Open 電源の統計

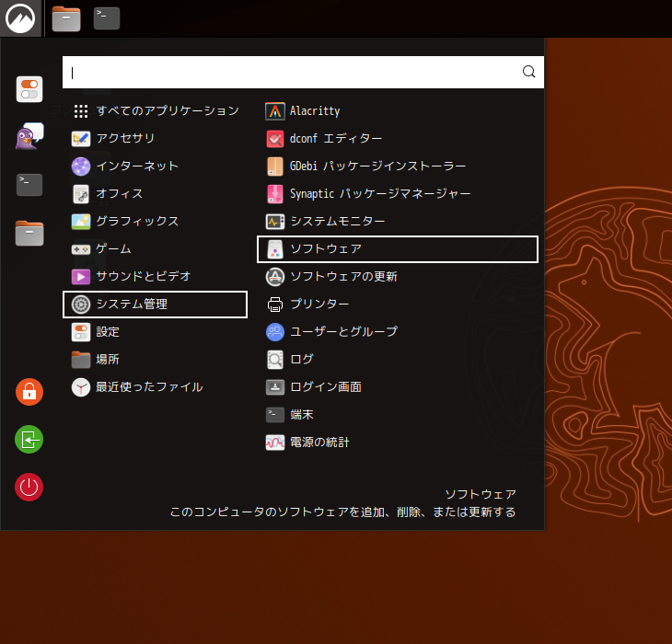[398, 443]
